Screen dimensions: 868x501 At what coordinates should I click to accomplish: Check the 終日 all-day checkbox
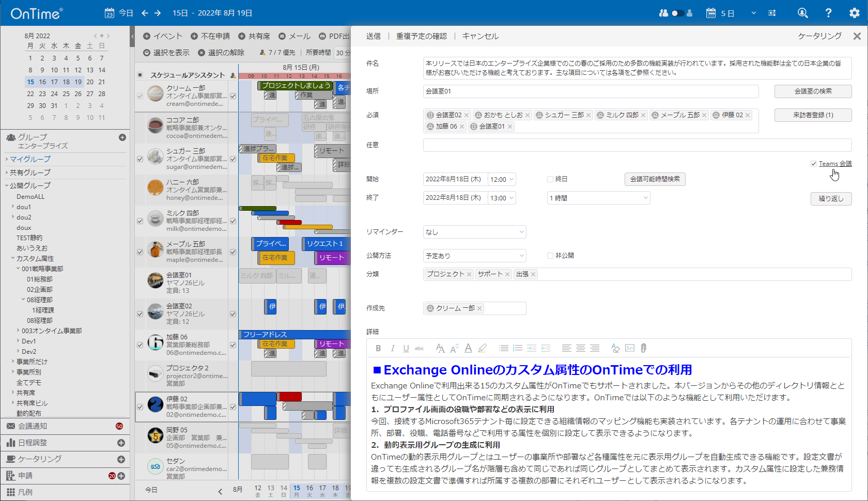coord(551,179)
